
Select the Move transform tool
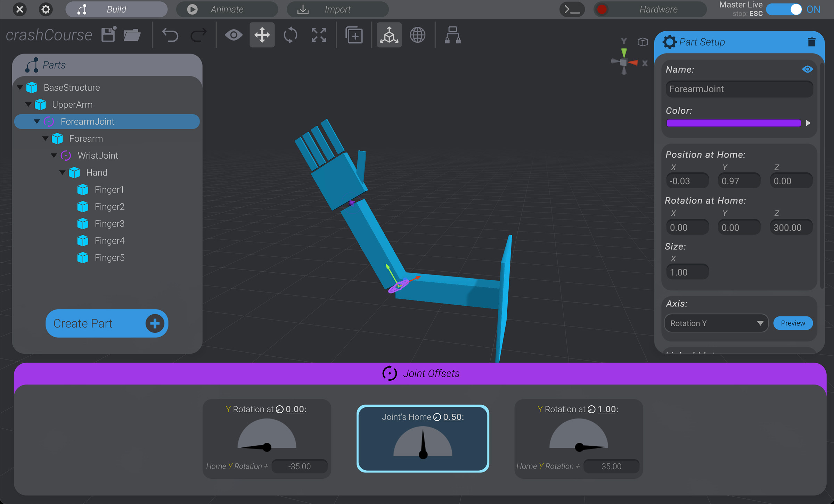pos(262,35)
